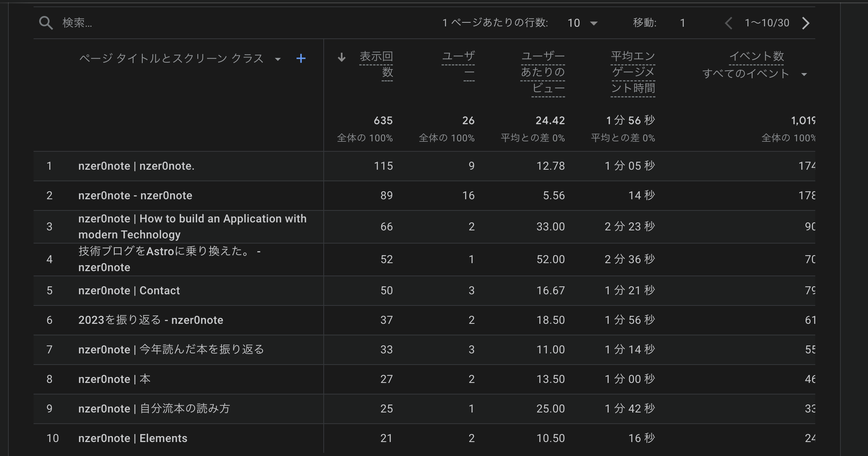Sort by ユーザーあたりのビュー column header
This screenshot has width=868, height=456.
click(x=543, y=72)
